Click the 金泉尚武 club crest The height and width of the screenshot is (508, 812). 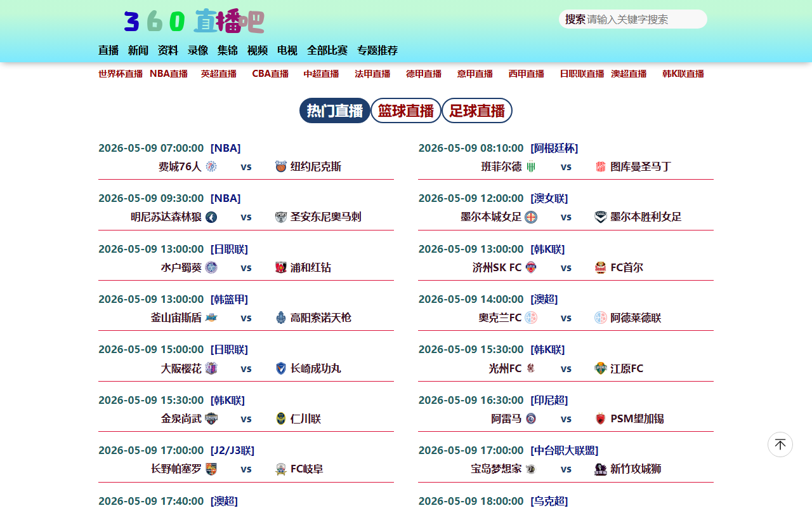(x=211, y=418)
